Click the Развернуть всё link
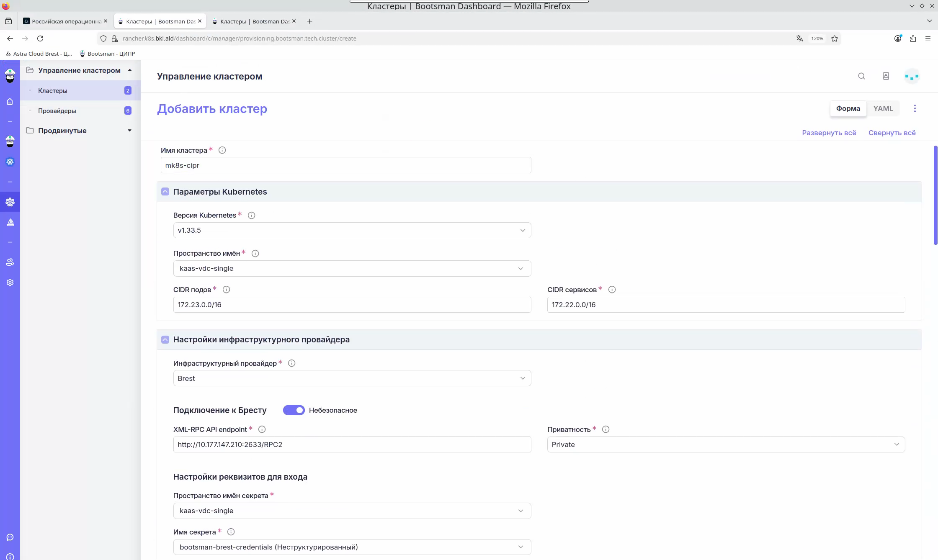 click(x=829, y=133)
